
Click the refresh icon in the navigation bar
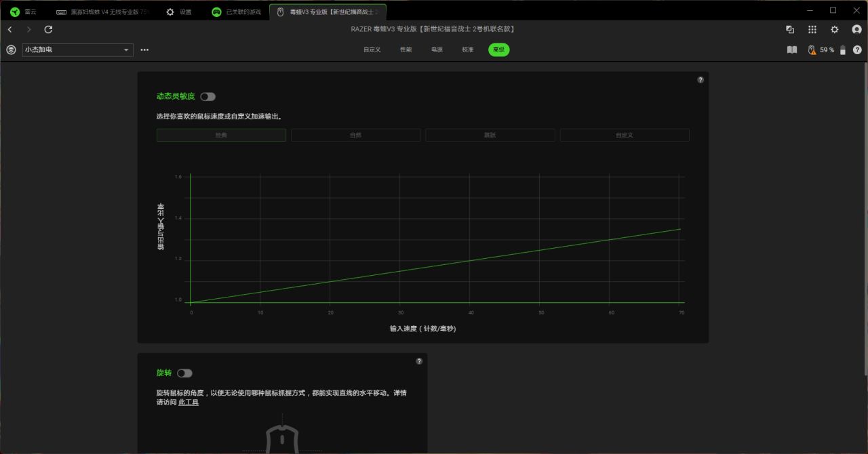click(48, 29)
